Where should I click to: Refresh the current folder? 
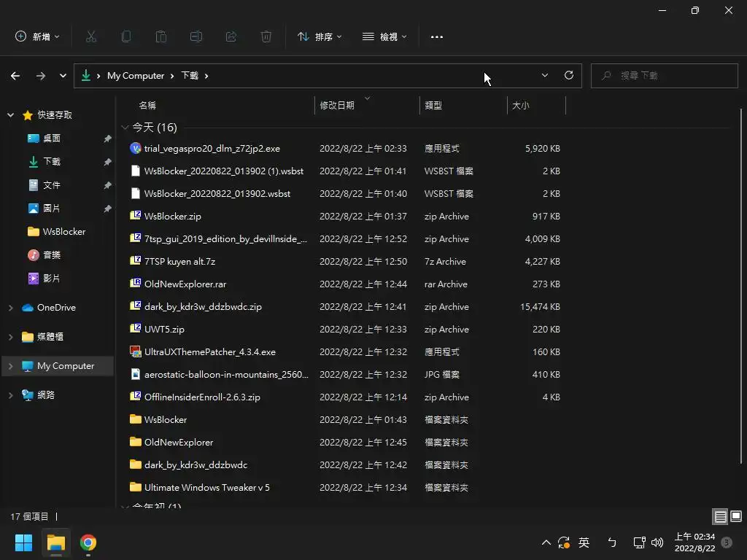569,75
